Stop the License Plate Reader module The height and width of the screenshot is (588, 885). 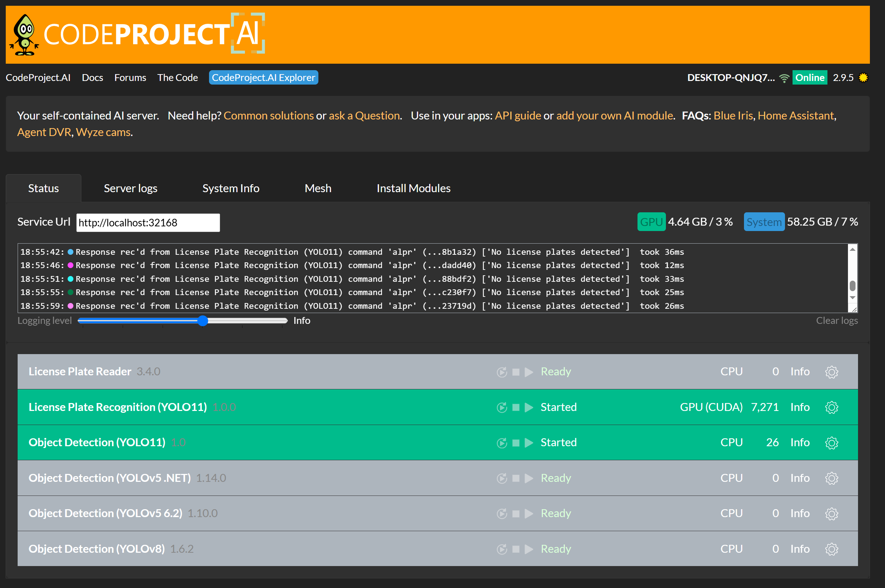(516, 372)
